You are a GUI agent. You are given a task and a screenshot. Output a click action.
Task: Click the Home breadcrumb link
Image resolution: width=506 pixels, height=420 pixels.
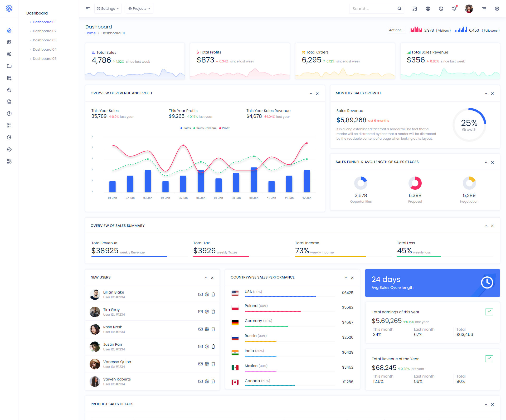[x=90, y=33]
